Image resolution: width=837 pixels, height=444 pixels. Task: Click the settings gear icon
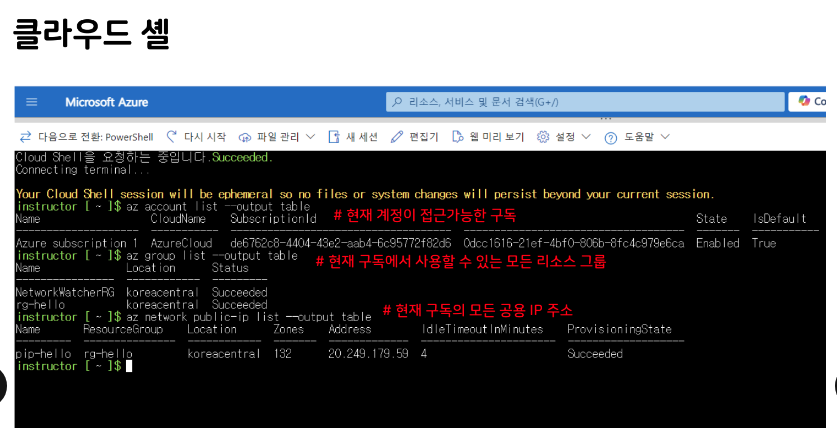(543, 137)
